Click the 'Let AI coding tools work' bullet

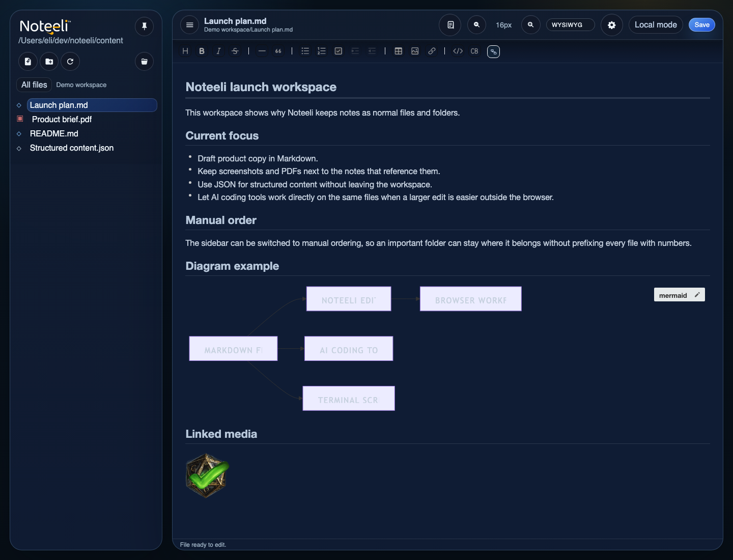click(x=376, y=197)
